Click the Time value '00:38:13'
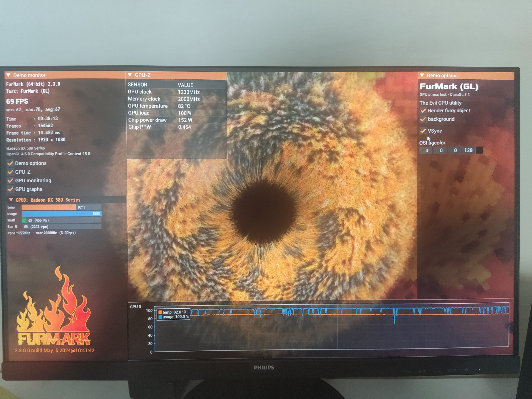532x399 pixels. 48,119
